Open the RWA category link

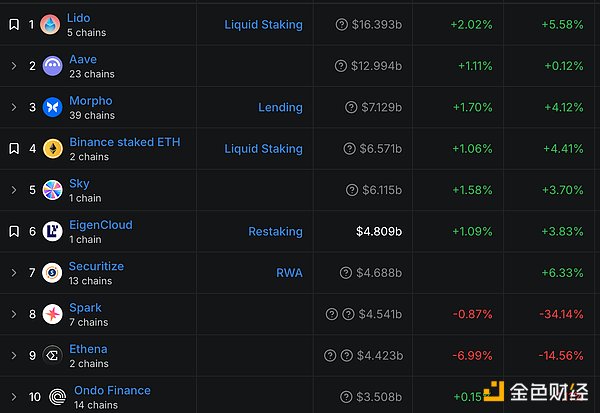click(x=289, y=273)
